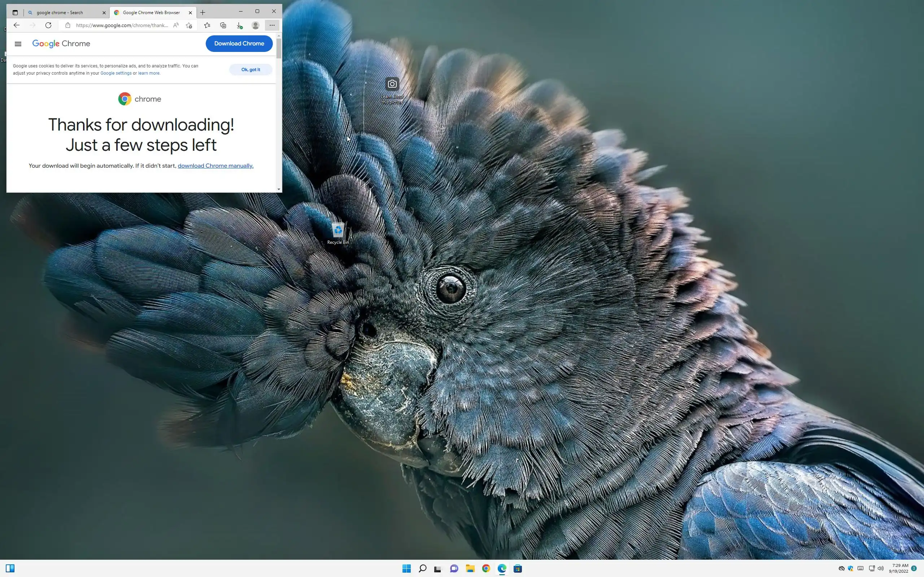Open Edge Settings and more ellipsis menu
Image resolution: width=924 pixels, height=577 pixels.
[x=272, y=25]
